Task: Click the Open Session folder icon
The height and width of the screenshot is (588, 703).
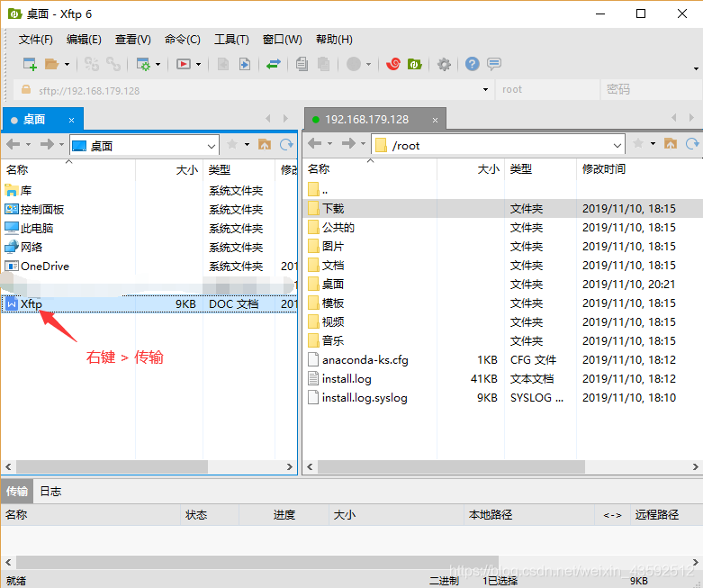Action: [x=52, y=64]
